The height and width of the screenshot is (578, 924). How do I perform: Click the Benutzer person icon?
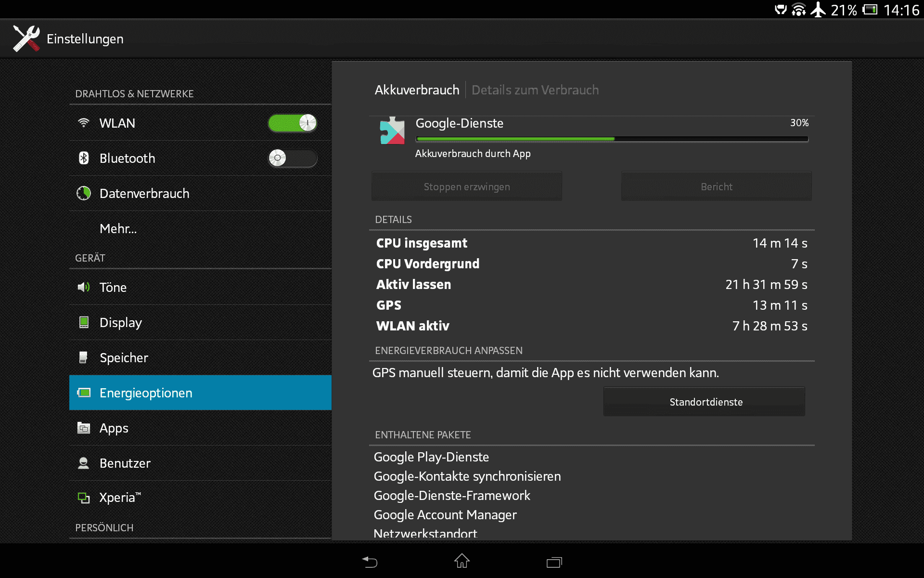84,463
